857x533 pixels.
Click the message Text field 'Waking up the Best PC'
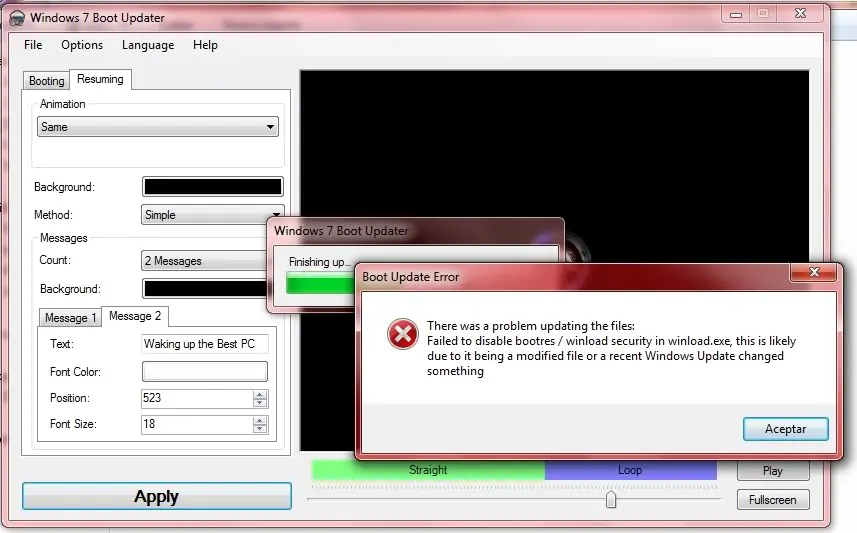pos(205,344)
